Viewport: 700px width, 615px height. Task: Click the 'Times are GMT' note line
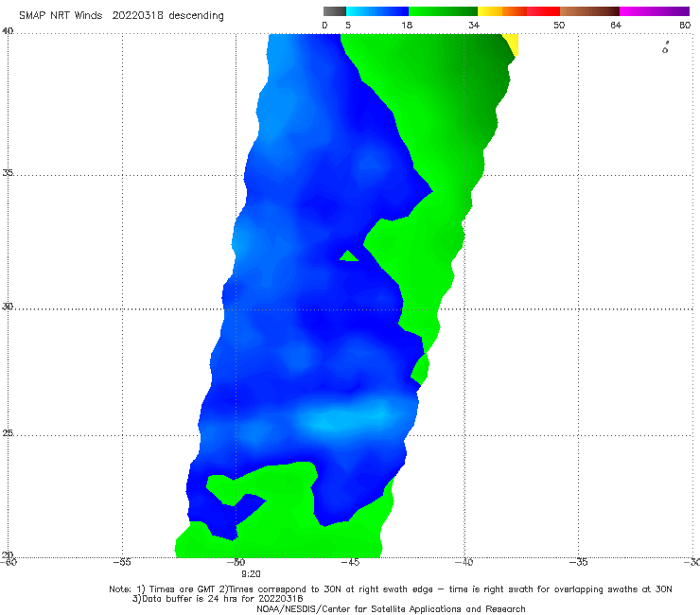tap(391, 589)
